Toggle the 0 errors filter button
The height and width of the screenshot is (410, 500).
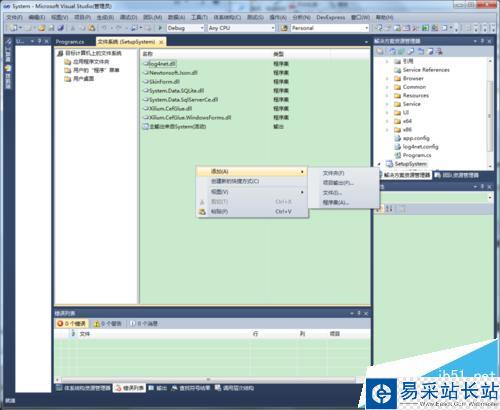[72, 324]
